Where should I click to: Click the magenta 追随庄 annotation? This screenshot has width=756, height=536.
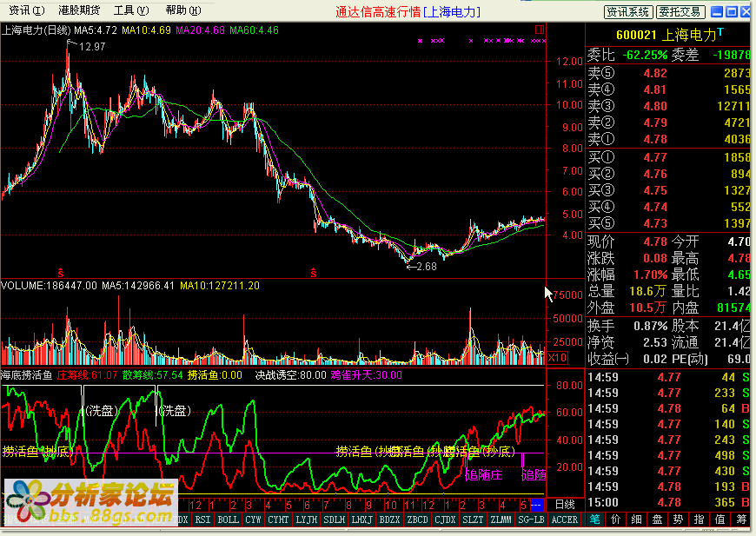[484, 475]
